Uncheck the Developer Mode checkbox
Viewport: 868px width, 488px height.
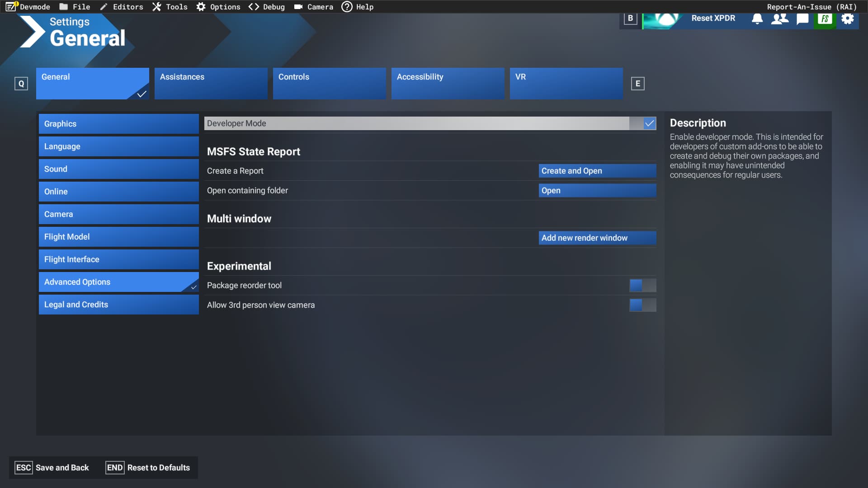pyautogui.click(x=650, y=123)
